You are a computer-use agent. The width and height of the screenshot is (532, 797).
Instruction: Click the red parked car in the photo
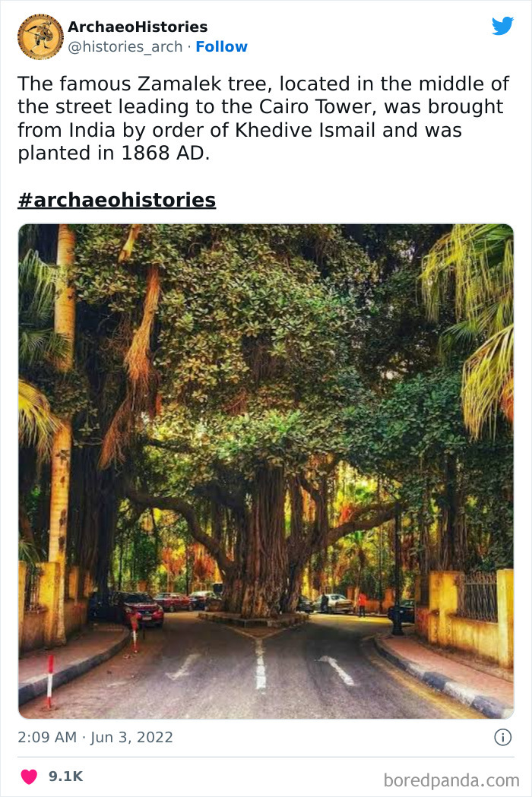[x=144, y=610]
